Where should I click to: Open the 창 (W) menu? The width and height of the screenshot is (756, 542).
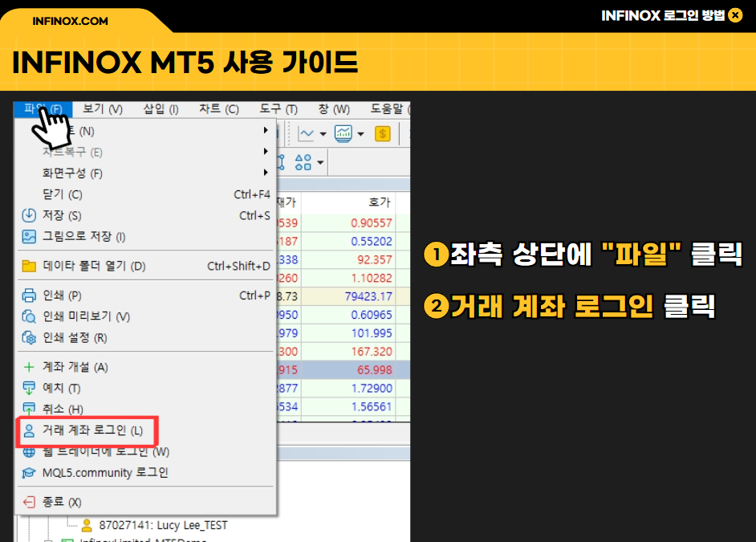pyautogui.click(x=334, y=109)
